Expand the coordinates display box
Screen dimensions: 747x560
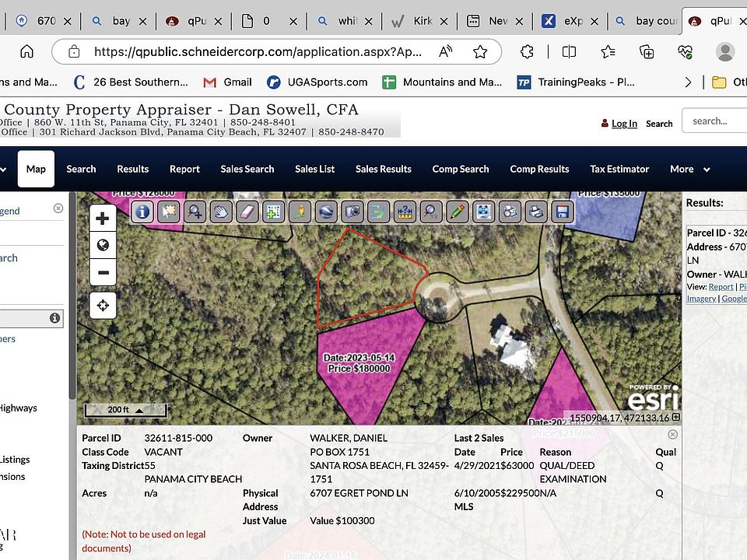(675, 418)
